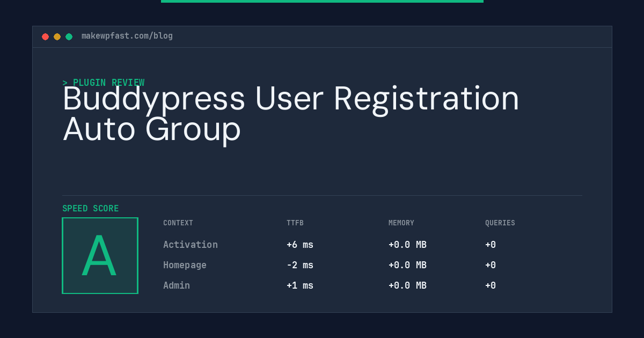644x338 pixels.
Task: Select the '> PLUGIN REVIEW' label
Action: 104,83
